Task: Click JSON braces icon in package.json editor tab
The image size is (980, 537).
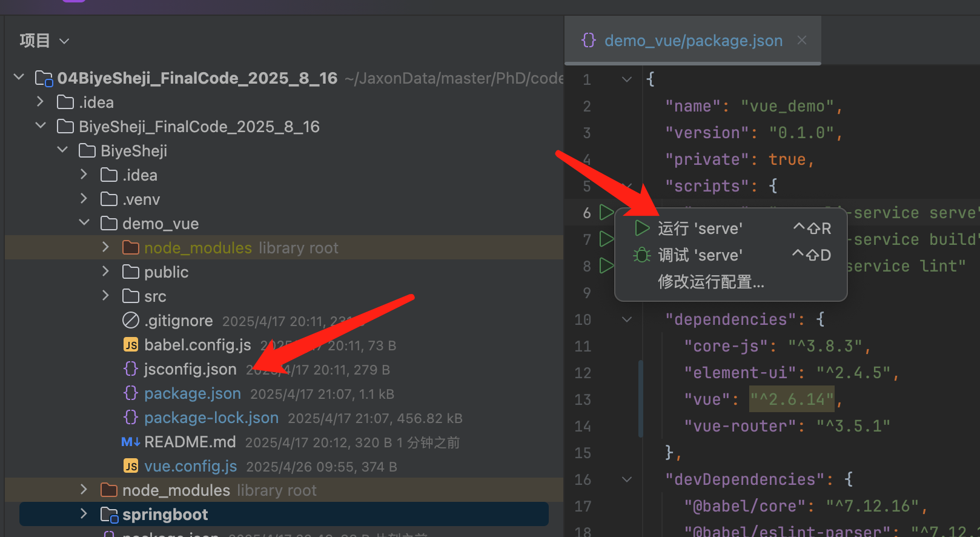Action: tap(588, 41)
